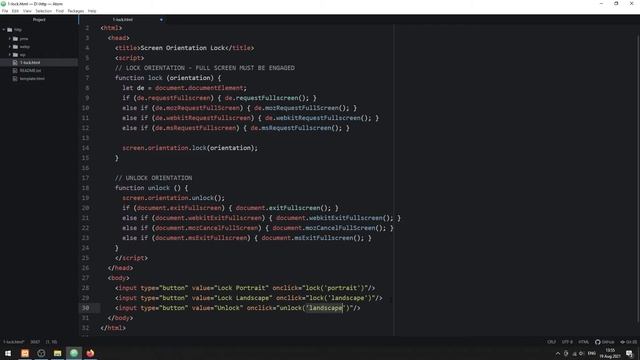Image resolution: width=640 pixels, height=360 pixels.
Task: Click the UTF-8 encoding selector
Action: tap(567, 342)
